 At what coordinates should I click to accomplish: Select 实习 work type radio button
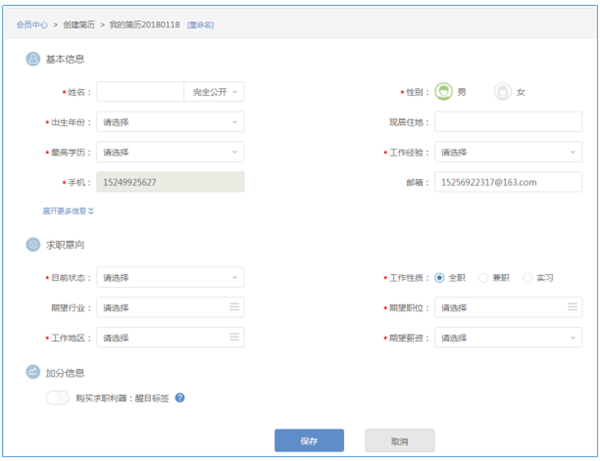click(x=527, y=278)
